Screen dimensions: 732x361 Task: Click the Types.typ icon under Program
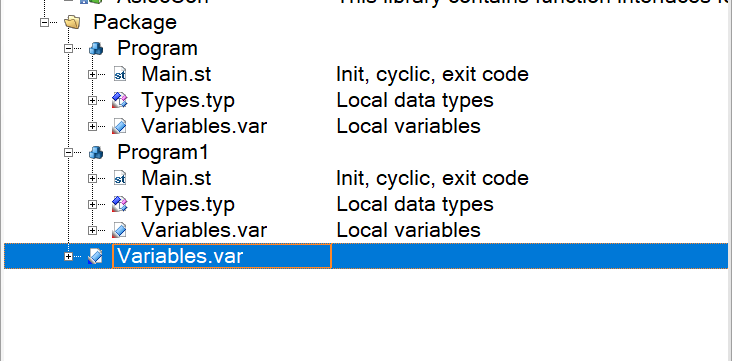coord(120,100)
